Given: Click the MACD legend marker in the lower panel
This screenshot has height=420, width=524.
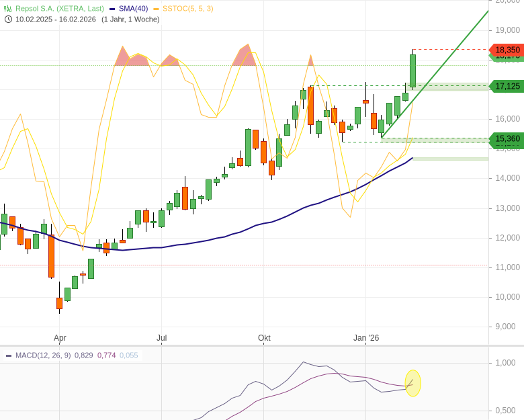Looking at the screenshot, I should (9, 355).
